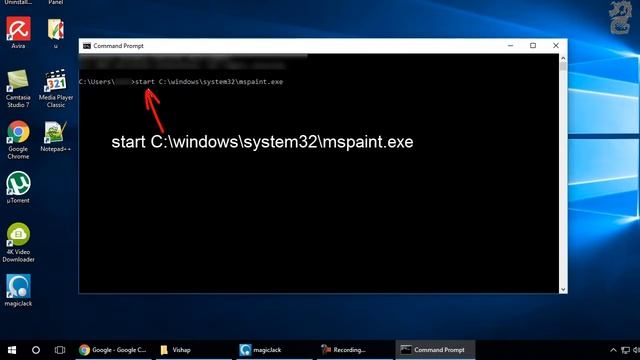Open Task View on taskbar
This screenshot has height=360, width=640.
click(x=60, y=350)
